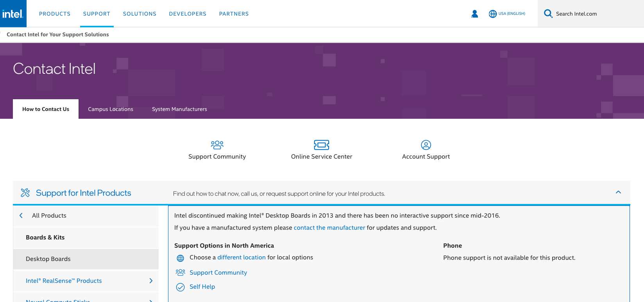This screenshot has width=644, height=302.
Task: Click the Account Support person icon
Action: click(426, 145)
